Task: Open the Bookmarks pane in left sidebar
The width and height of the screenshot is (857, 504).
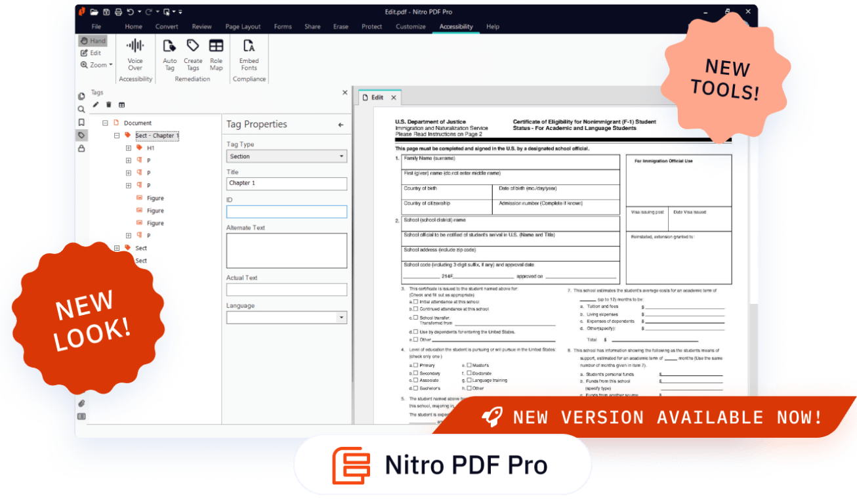Action: pos(81,122)
